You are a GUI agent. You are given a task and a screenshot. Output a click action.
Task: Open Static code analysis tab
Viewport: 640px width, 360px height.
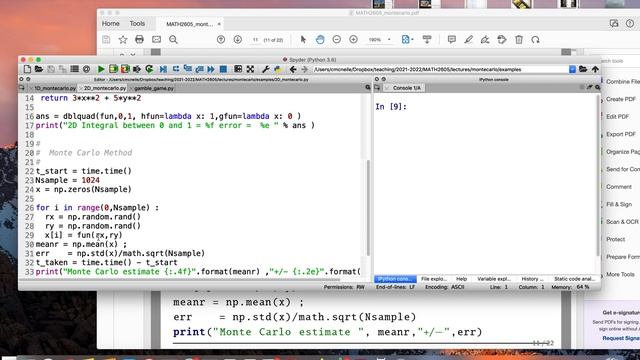click(574, 279)
